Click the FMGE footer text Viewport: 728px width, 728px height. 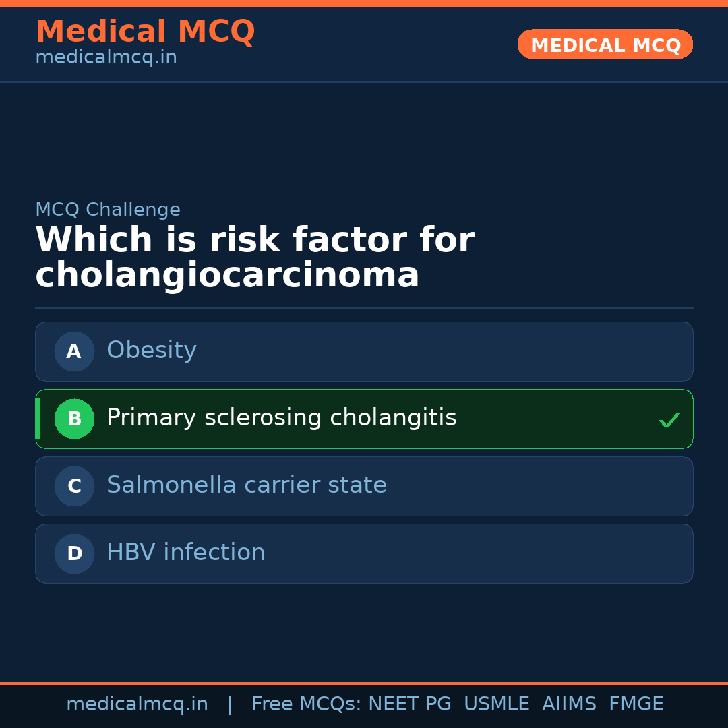click(x=636, y=704)
